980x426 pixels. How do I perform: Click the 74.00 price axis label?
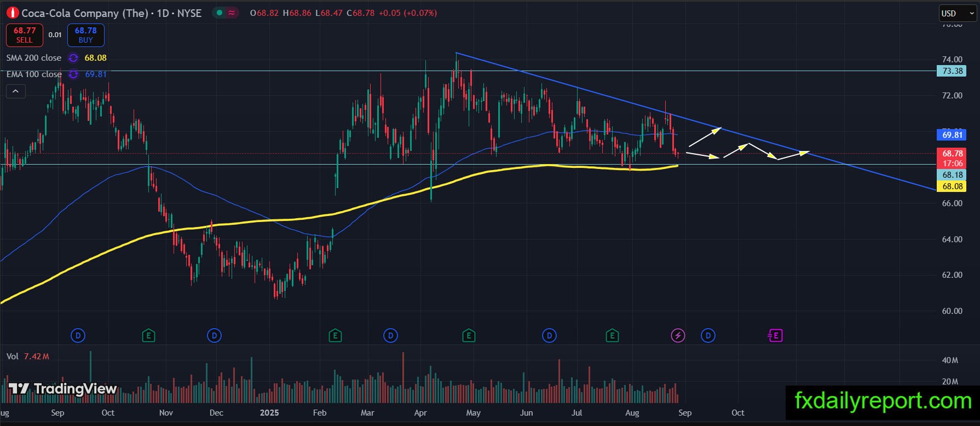click(952, 60)
